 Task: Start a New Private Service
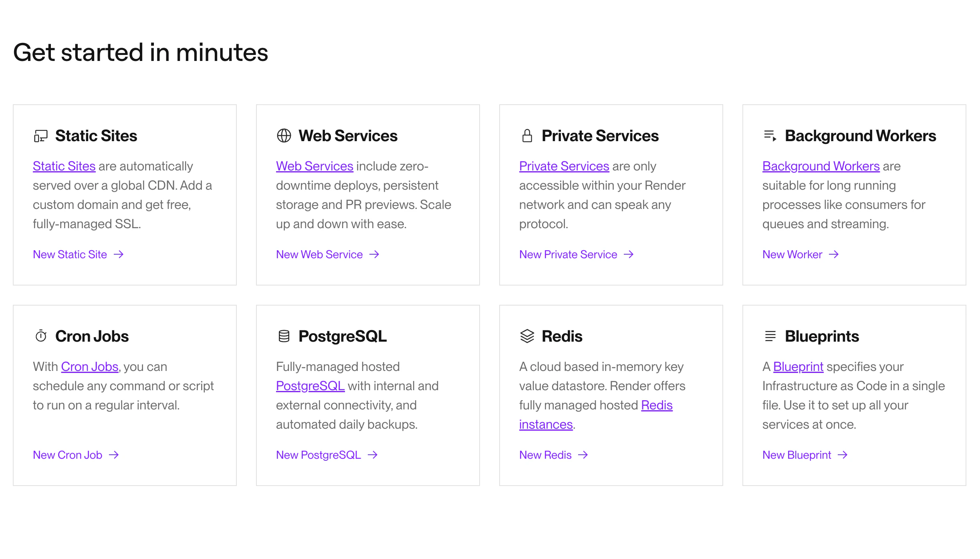tap(577, 255)
